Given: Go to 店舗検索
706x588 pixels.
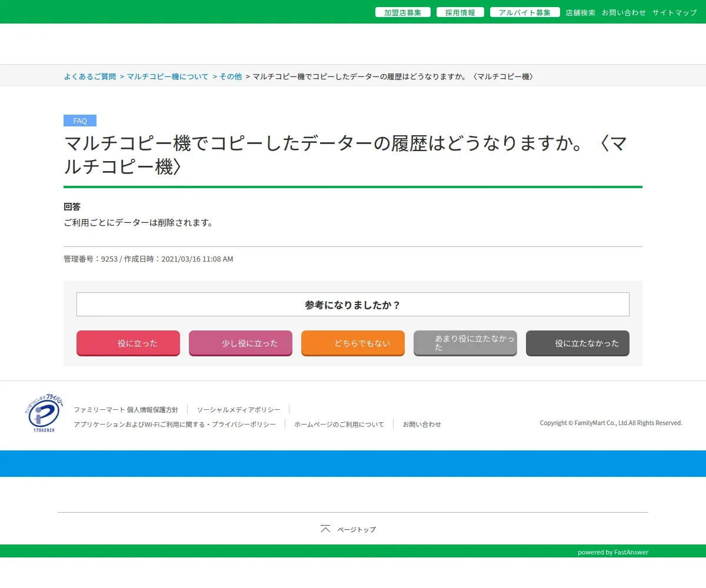Looking at the screenshot, I should (x=581, y=12).
